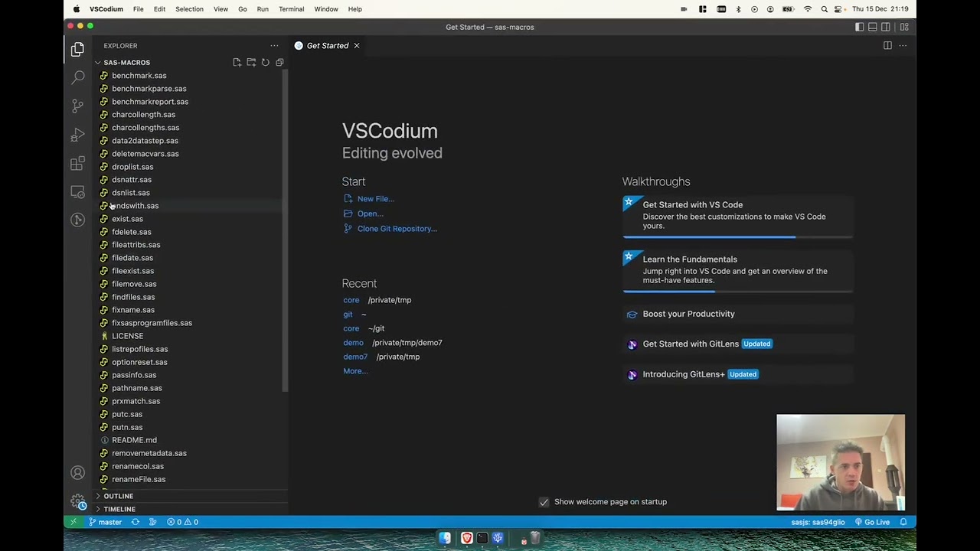Click the Open... link

pyautogui.click(x=370, y=214)
